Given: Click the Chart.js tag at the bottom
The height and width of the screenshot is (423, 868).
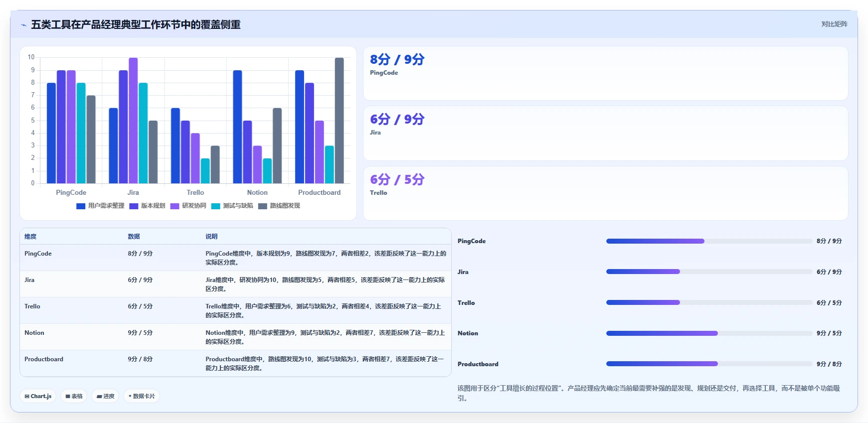Looking at the screenshot, I should [38, 396].
